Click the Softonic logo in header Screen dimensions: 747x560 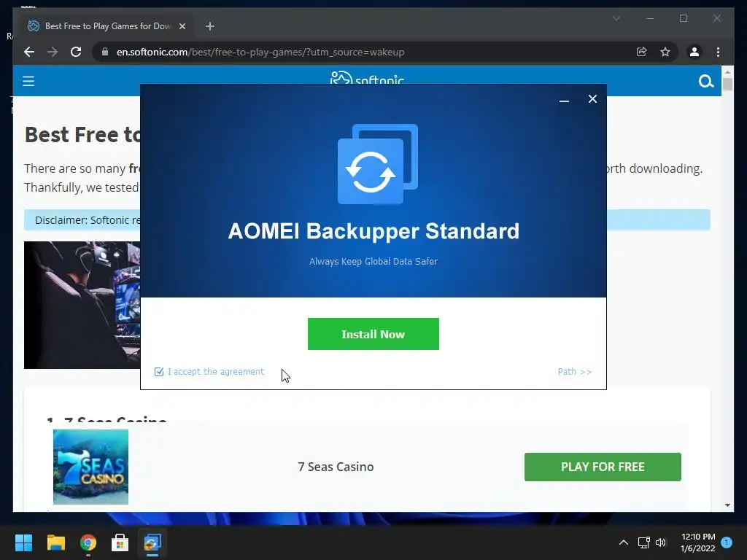pos(367,78)
